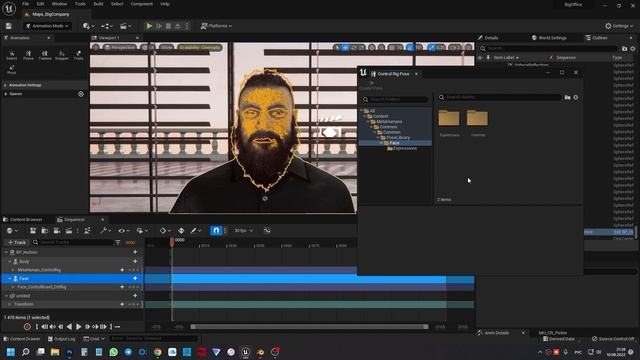Toggle Source Control status in status bar
The height and width of the screenshot is (360, 640).
(x=613, y=339)
